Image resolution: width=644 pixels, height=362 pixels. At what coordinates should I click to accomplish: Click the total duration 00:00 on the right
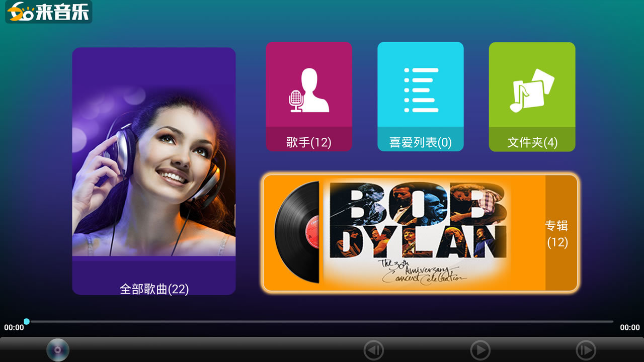[x=630, y=328]
